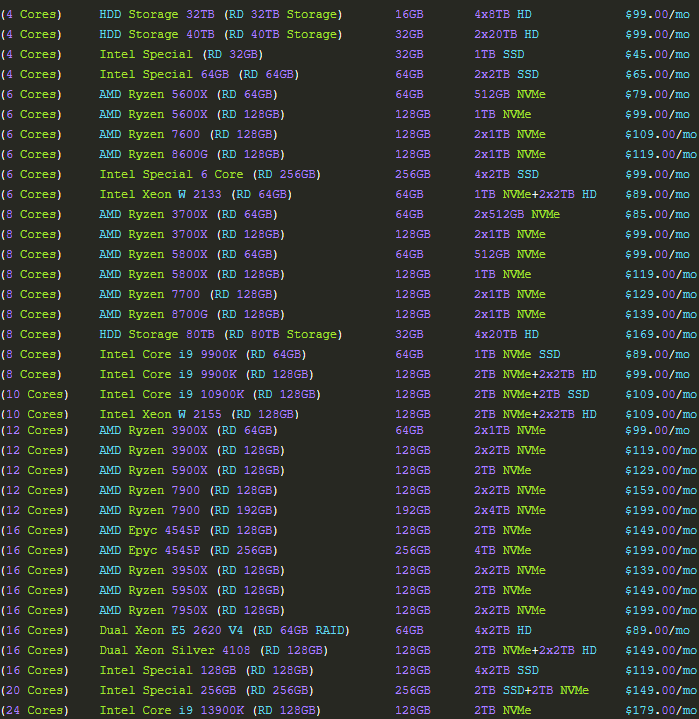The image size is (699, 719).
Task: Select the HDD Storage 40TB row name
Action: click(x=221, y=35)
